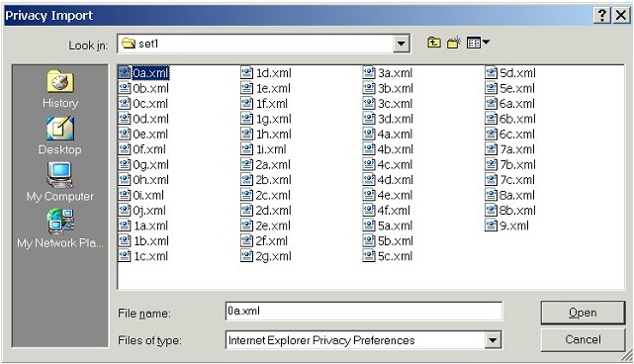Click the 4b.xml file name
The height and width of the screenshot is (364, 634).
point(396,149)
